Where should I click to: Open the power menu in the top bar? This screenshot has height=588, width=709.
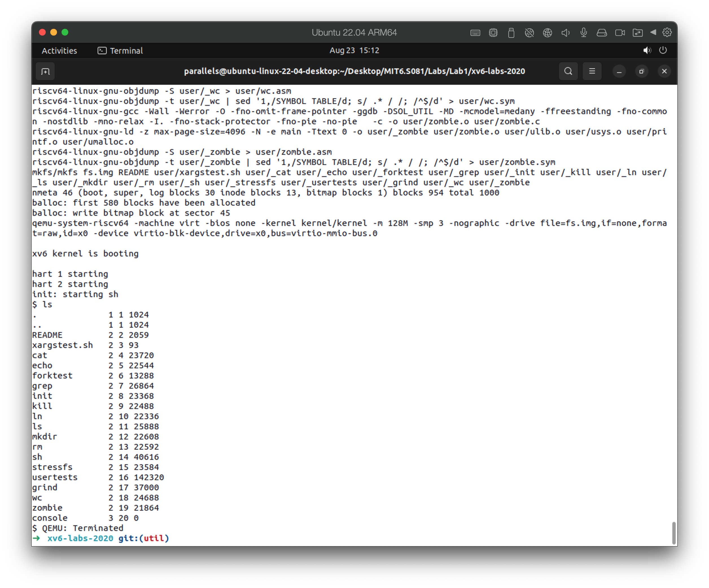click(663, 50)
